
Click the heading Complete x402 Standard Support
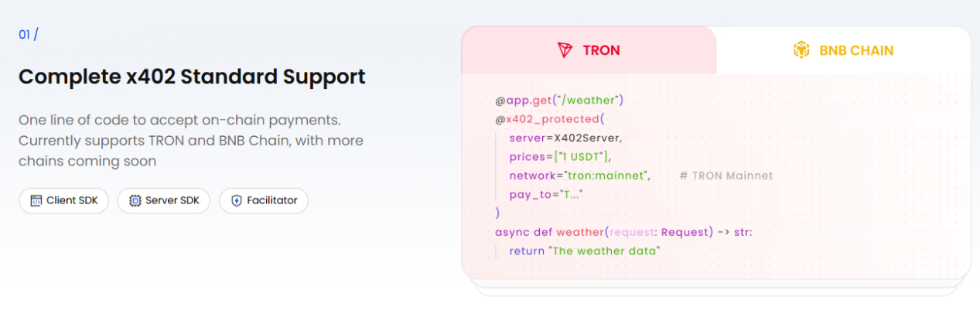(192, 77)
